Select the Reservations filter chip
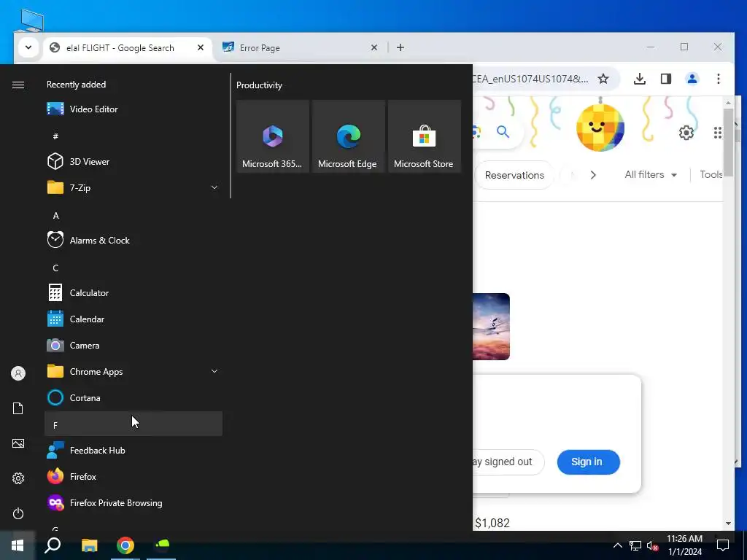Screen dimensions: 747x560 (x=514, y=175)
